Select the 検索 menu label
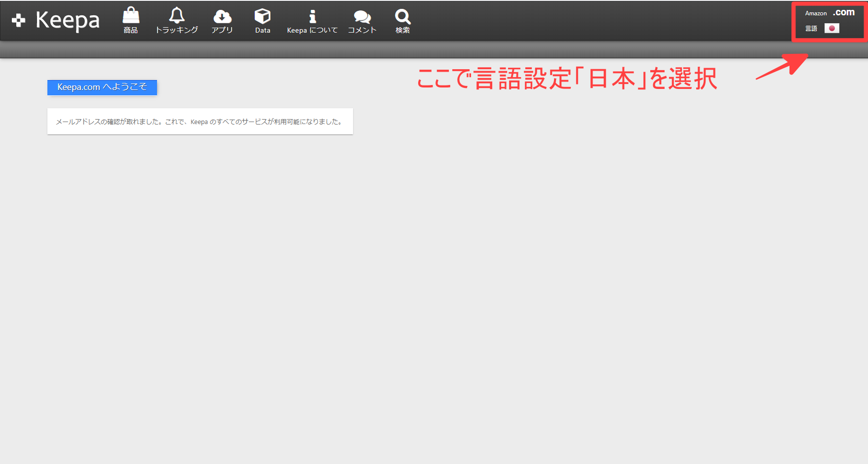 pos(403,30)
